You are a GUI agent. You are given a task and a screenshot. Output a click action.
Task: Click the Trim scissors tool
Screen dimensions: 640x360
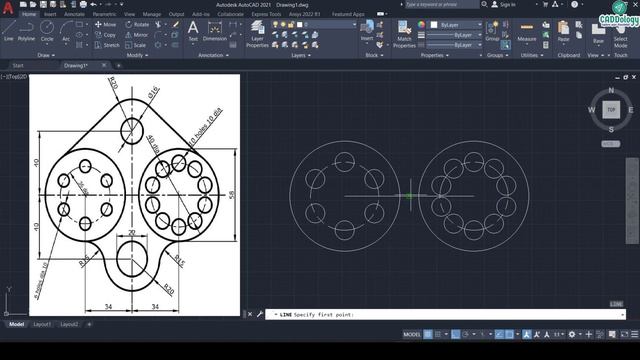point(159,24)
